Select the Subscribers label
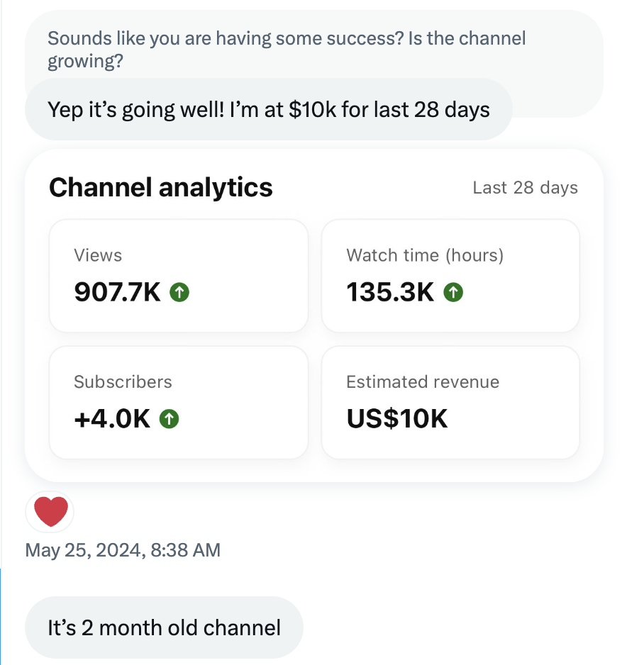 [123, 381]
